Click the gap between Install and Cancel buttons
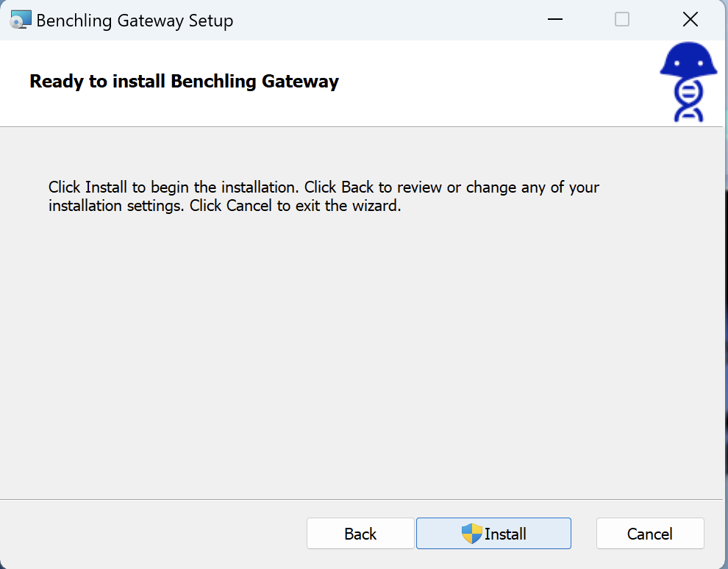The image size is (728, 569). 584,533
